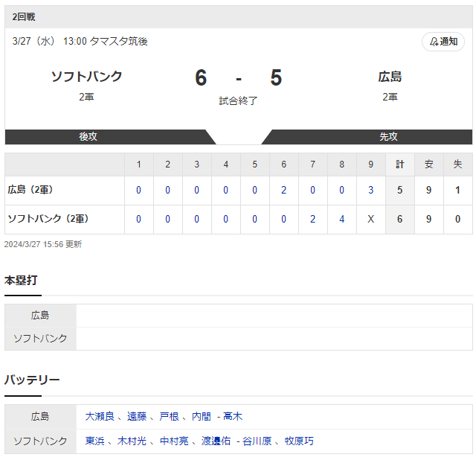This screenshot has height=463, width=476.
Task: Click ソフトバンク 6th inning score 0
Action: [x=284, y=219]
